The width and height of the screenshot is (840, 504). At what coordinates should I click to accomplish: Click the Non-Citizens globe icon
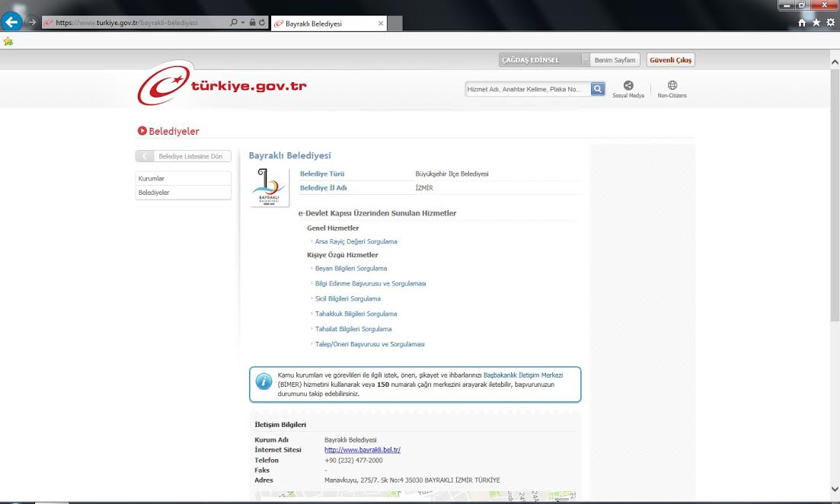pos(672,86)
